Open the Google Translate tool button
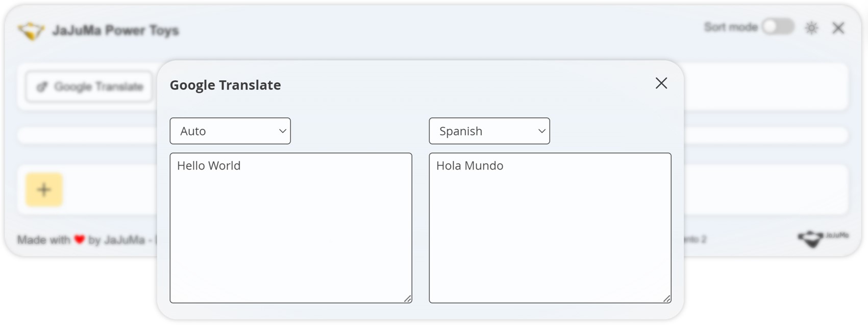Image resolution: width=868 pixels, height=325 pixels. pyautogui.click(x=90, y=87)
